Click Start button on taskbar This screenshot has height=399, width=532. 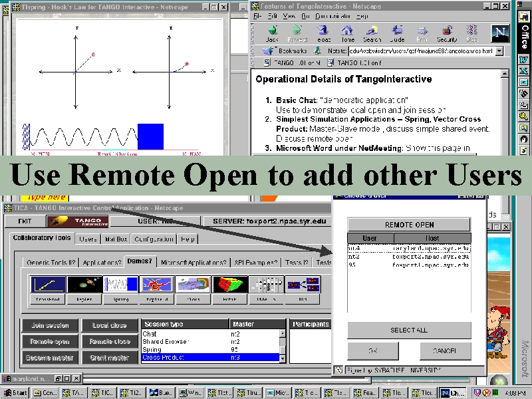tap(15, 392)
